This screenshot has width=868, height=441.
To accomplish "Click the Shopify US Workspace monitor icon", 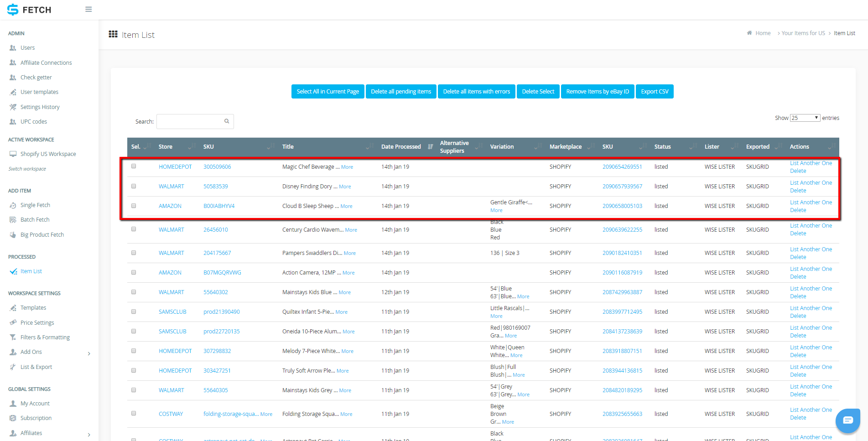I will pos(13,154).
